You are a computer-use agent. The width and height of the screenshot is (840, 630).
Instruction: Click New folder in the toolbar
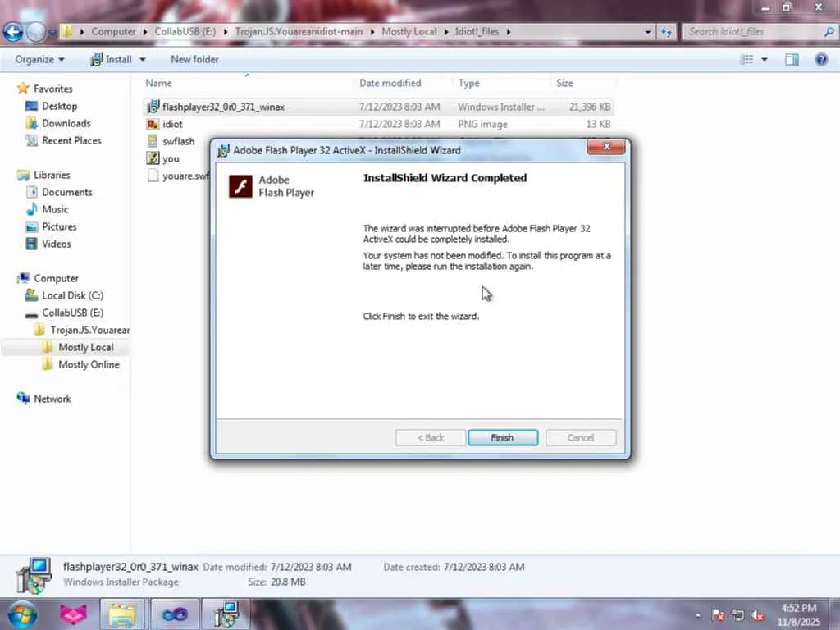coord(194,59)
